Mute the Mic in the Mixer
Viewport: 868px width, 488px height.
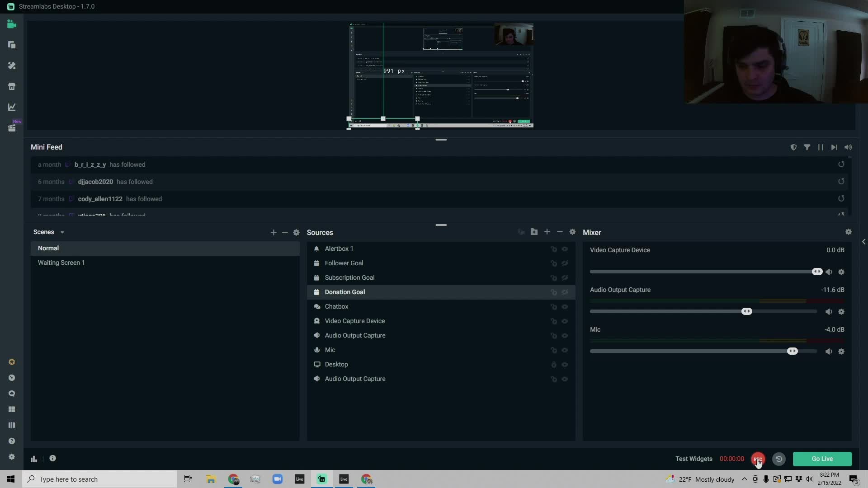(829, 352)
